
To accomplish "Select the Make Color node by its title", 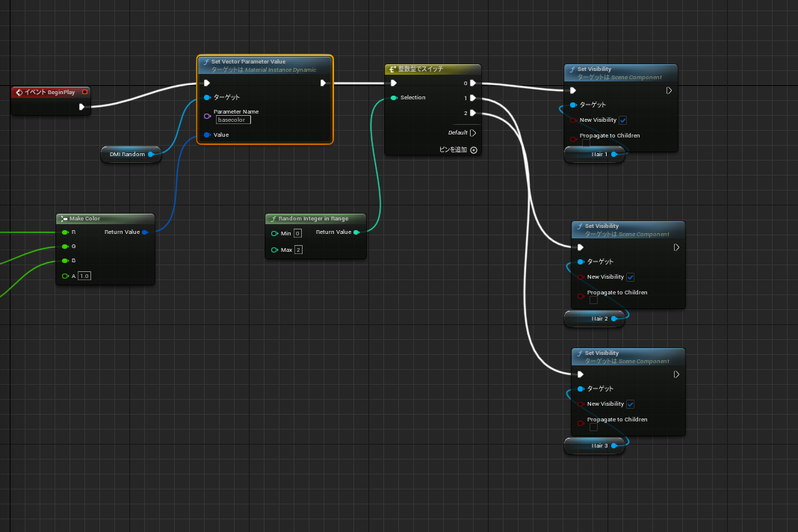I will coord(86,219).
